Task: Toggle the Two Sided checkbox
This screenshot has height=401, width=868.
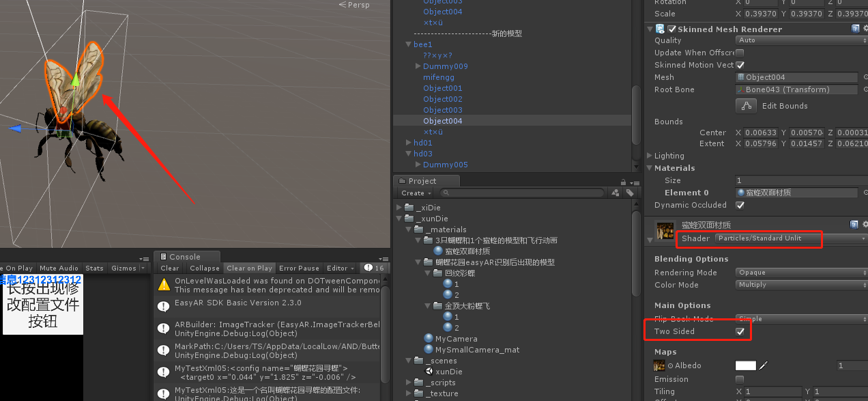Action: [x=740, y=331]
